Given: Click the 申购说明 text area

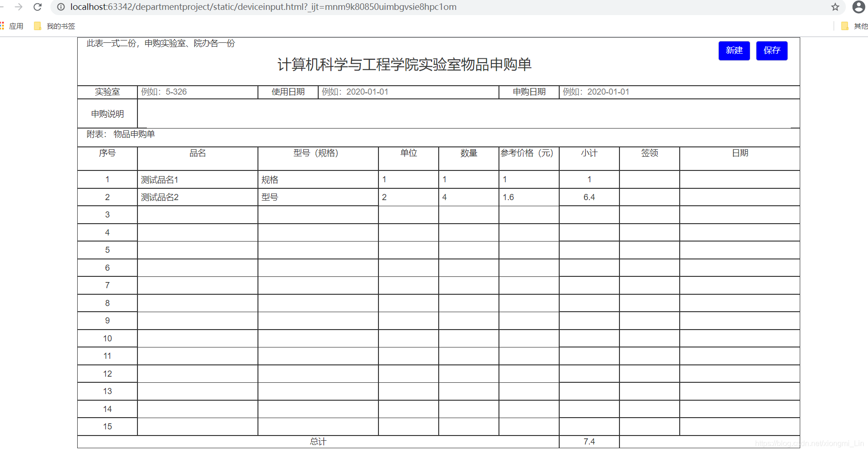Looking at the screenshot, I should click(x=468, y=113).
